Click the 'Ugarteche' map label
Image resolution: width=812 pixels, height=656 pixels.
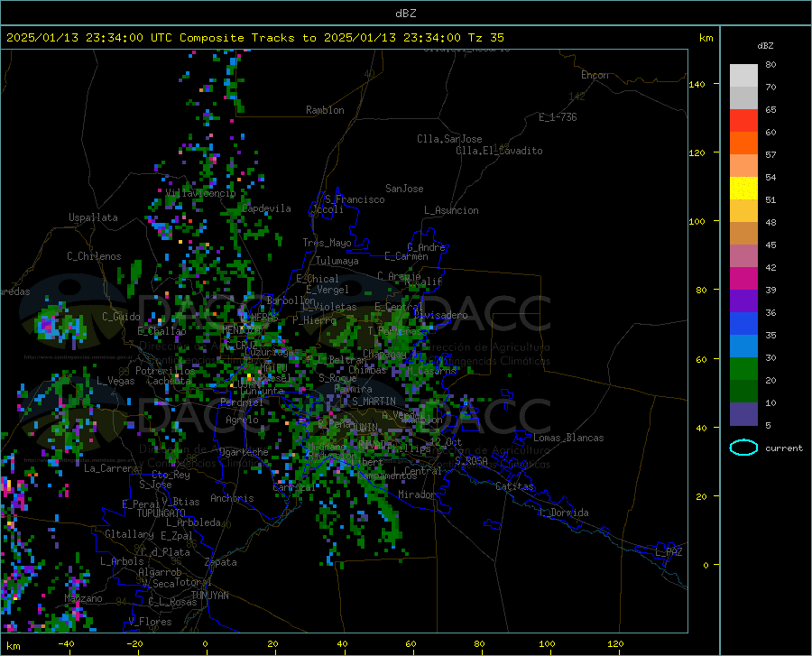(244, 452)
